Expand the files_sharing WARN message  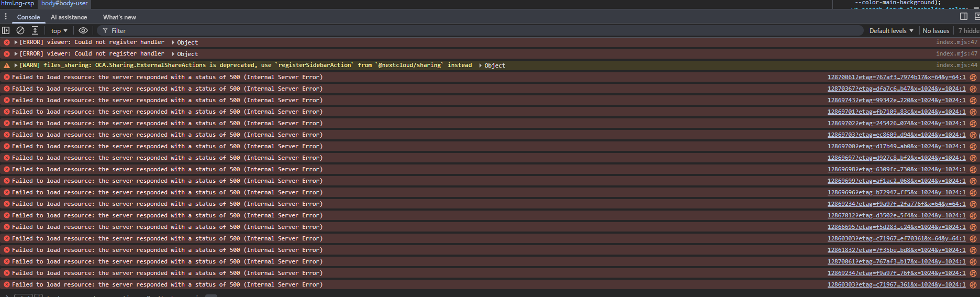[x=16, y=65]
